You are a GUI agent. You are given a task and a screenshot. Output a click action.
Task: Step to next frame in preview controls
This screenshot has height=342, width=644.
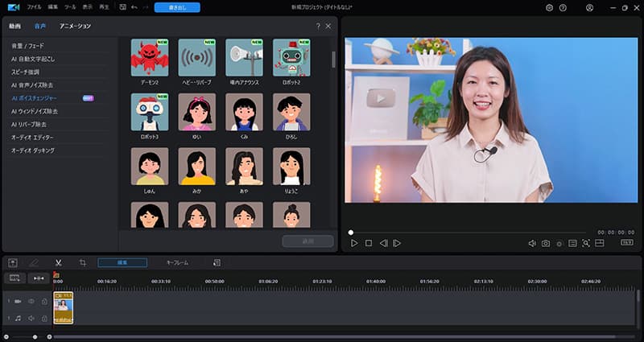tap(397, 243)
